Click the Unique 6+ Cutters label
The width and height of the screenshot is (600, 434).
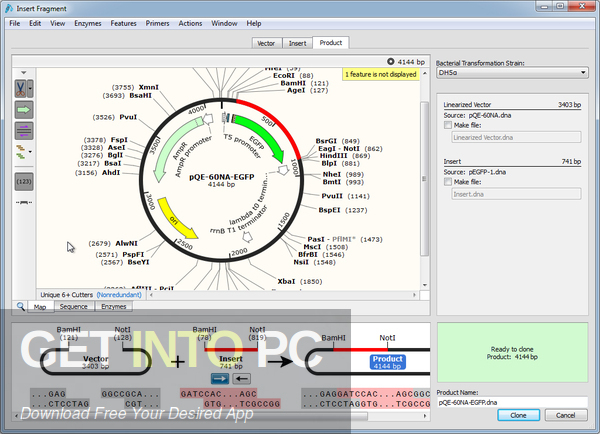pyautogui.click(x=67, y=295)
